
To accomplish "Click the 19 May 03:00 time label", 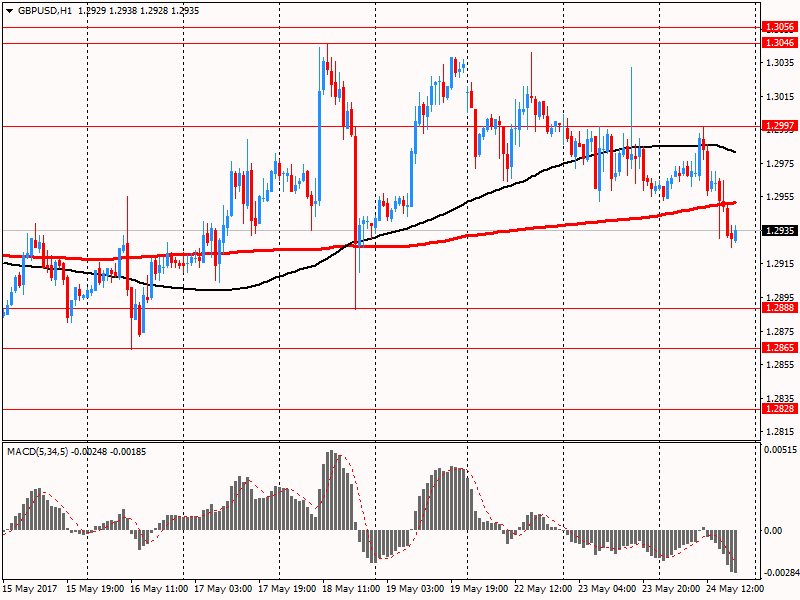I will point(415,589).
